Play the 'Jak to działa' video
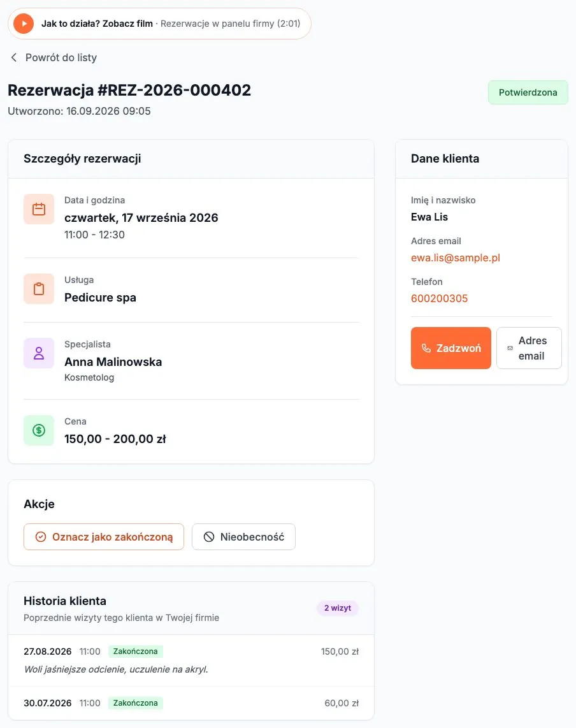The image size is (576, 728). (x=24, y=24)
